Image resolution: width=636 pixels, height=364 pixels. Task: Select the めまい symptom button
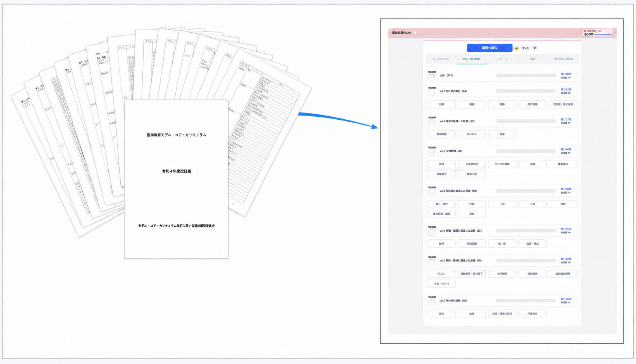[442, 274]
